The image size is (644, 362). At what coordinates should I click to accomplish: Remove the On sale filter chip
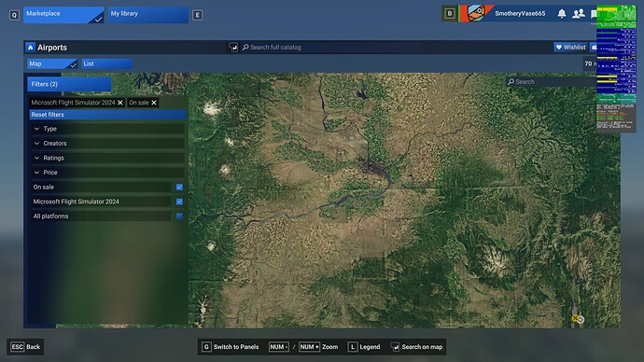(154, 103)
